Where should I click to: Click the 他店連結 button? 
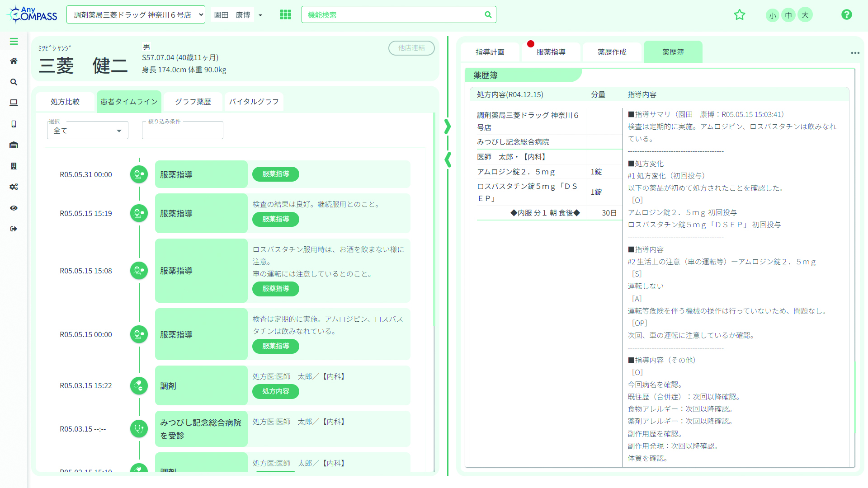pyautogui.click(x=411, y=48)
